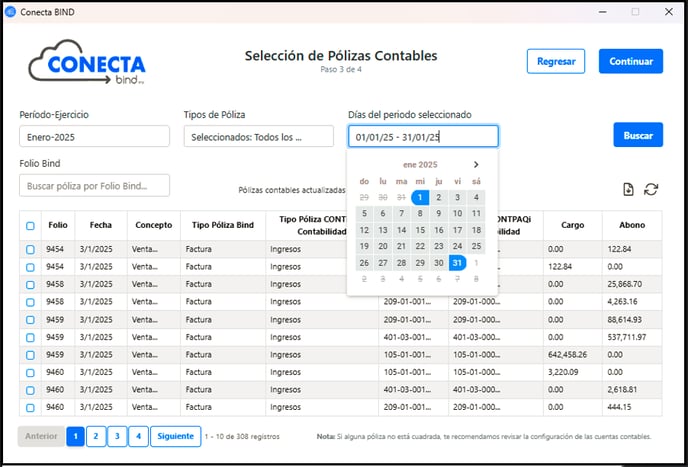
Task: Click the Conecta BIND title bar icon
Action: (x=10, y=12)
